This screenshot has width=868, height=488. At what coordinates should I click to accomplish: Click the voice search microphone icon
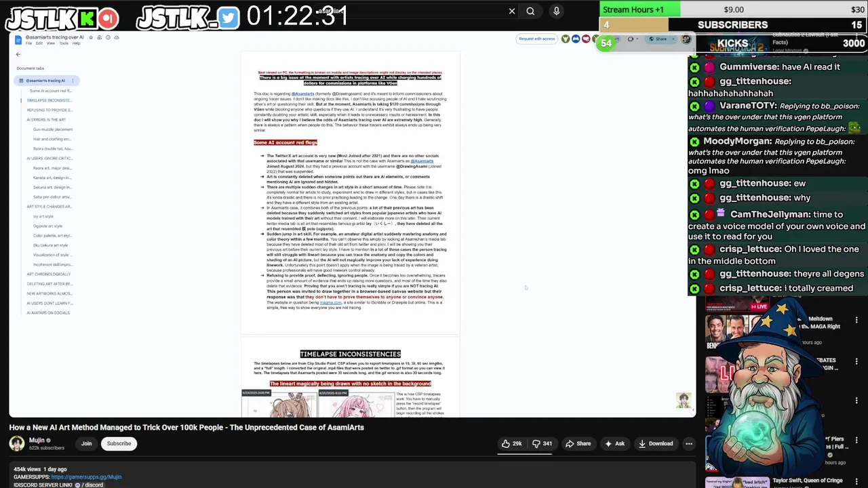pyautogui.click(x=556, y=11)
